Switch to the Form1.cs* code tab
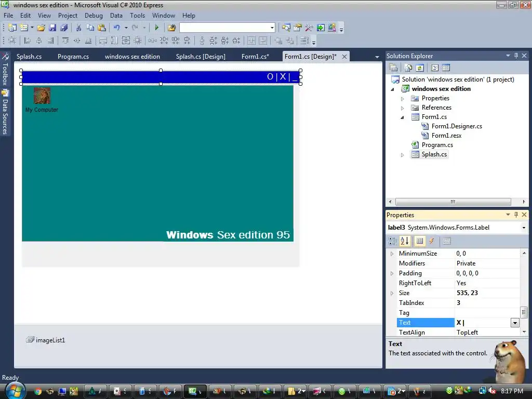Image resolution: width=532 pixels, height=399 pixels. tap(255, 57)
